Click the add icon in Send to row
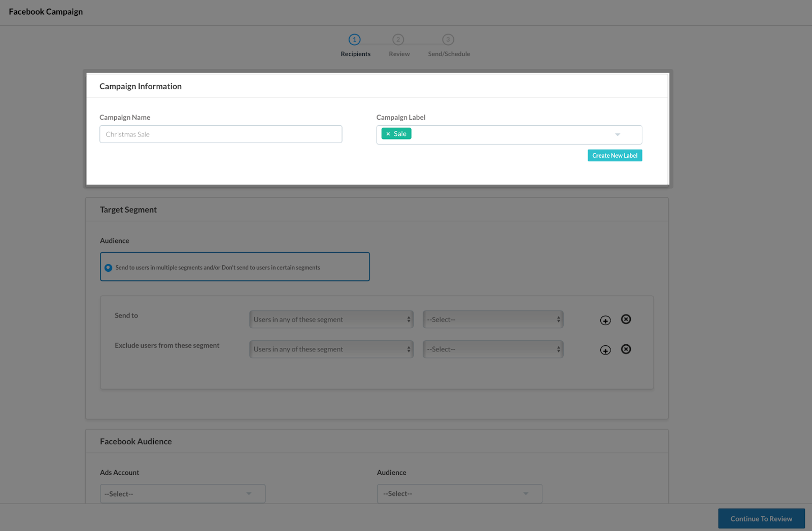 coord(605,320)
